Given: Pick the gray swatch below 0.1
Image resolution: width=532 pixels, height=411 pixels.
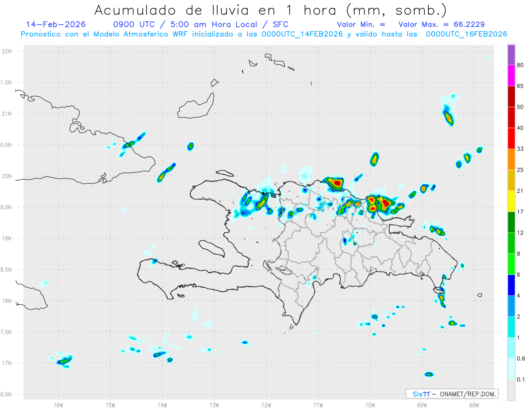Looking at the screenshot, I should coord(511,390).
